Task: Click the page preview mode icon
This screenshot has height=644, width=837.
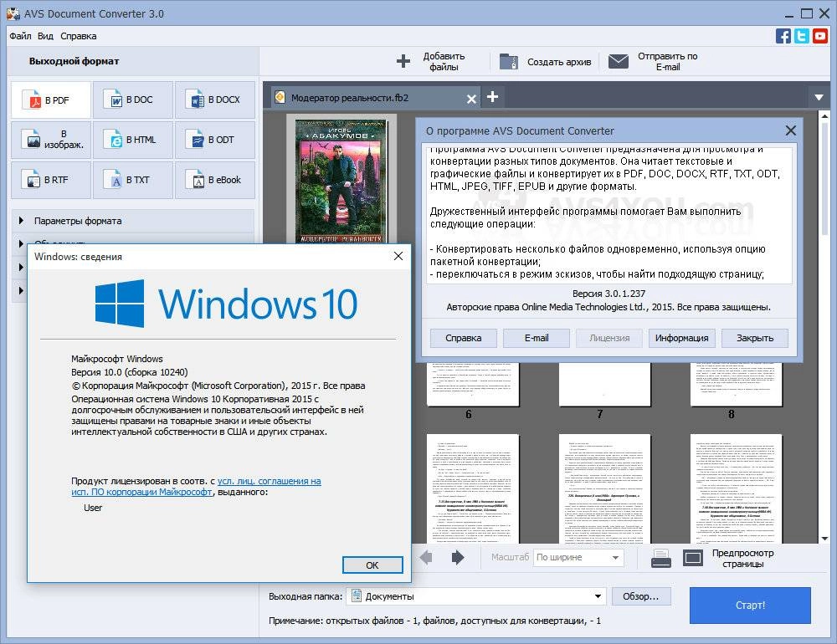Action: click(693, 558)
